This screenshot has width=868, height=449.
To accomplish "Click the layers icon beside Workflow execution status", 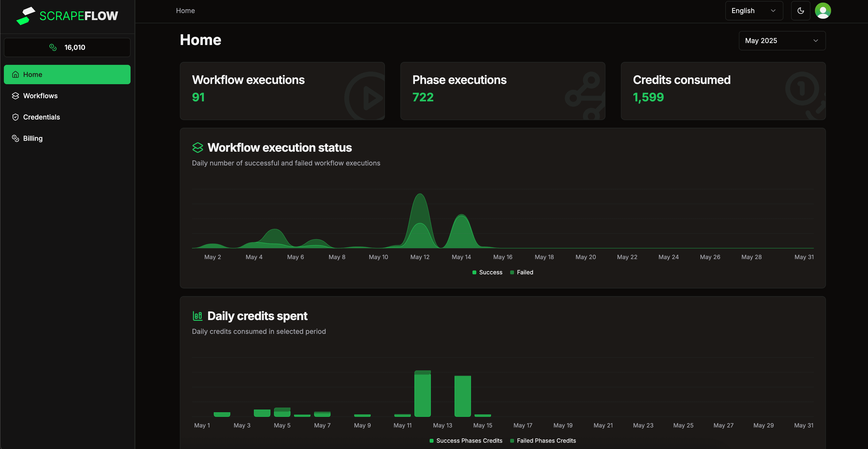I will [x=198, y=147].
